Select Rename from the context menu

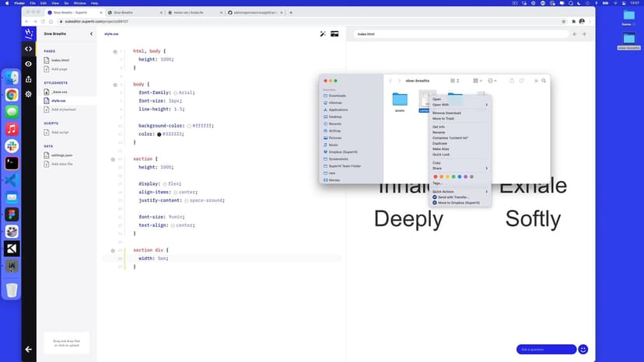click(x=439, y=132)
